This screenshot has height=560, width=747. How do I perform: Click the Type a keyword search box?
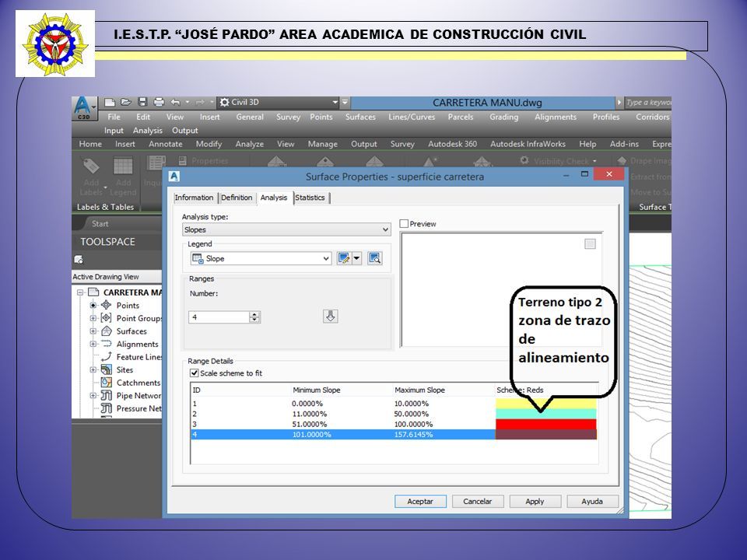click(648, 103)
